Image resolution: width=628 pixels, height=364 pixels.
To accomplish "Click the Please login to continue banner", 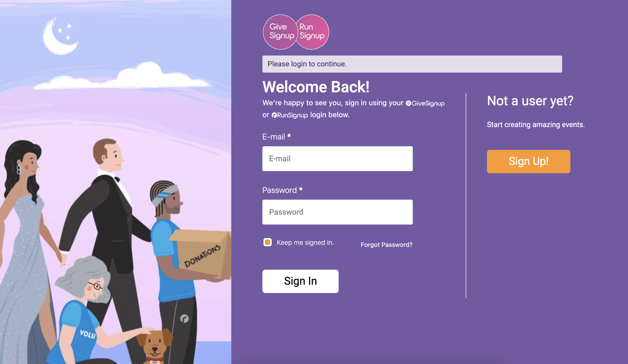I will point(412,64).
